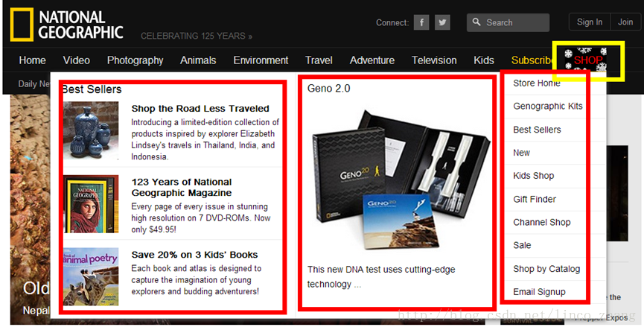Screen dimensions: 644x330
Task: Select Shop by Catalog link
Action: [x=546, y=269]
